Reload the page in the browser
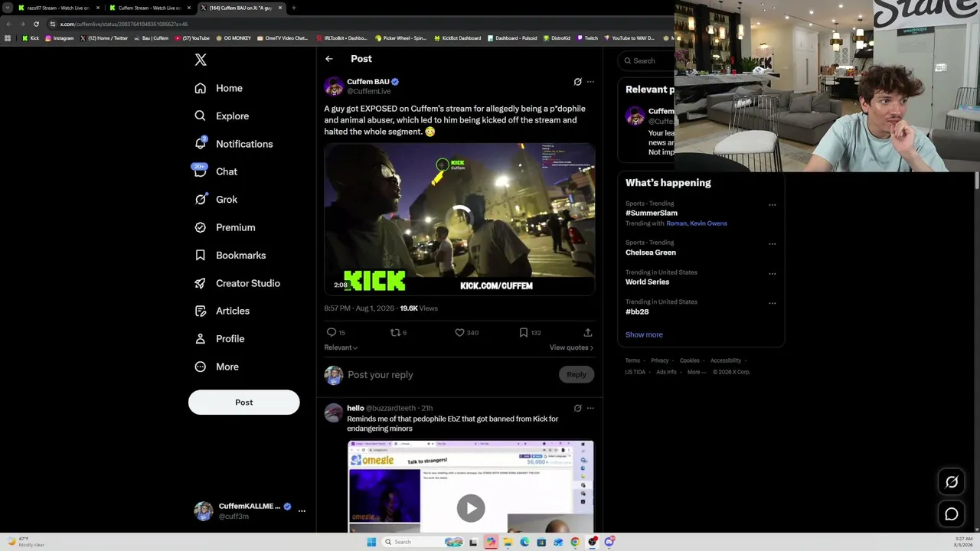Viewport: 980px width, 551px height. 36,24
